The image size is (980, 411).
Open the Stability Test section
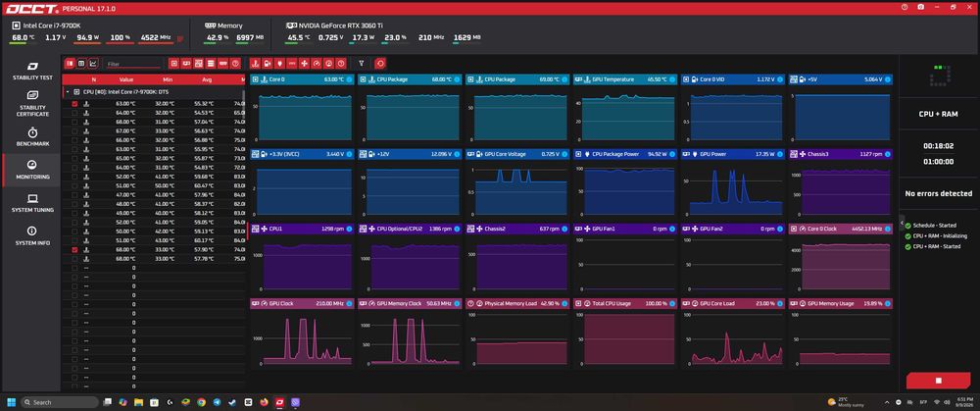coord(32,71)
